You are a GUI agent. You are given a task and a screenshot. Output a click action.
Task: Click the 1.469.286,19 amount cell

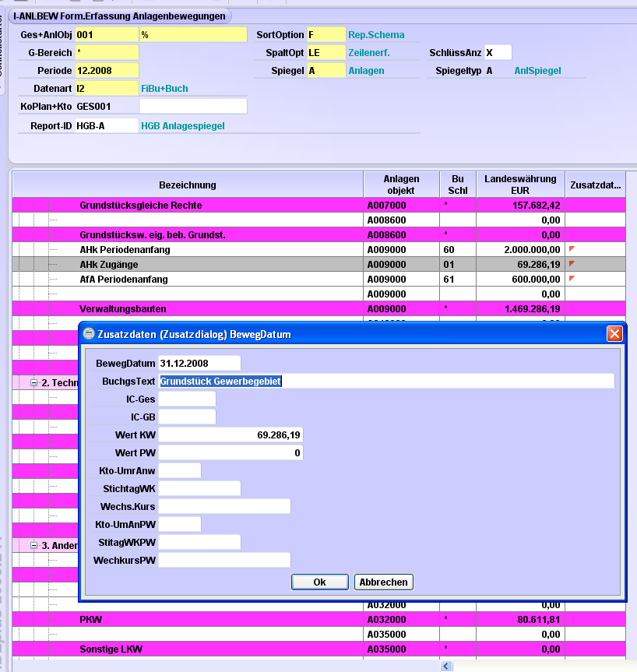520,308
